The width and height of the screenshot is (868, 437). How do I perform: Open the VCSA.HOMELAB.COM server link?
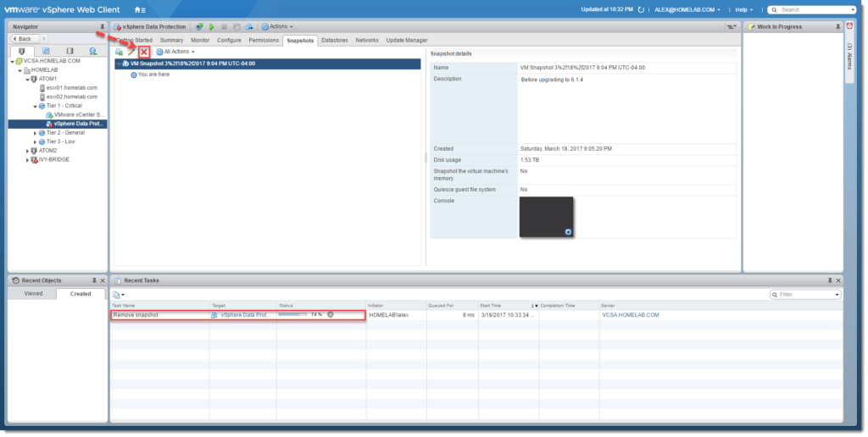pyautogui.click(x=630, y=315)
